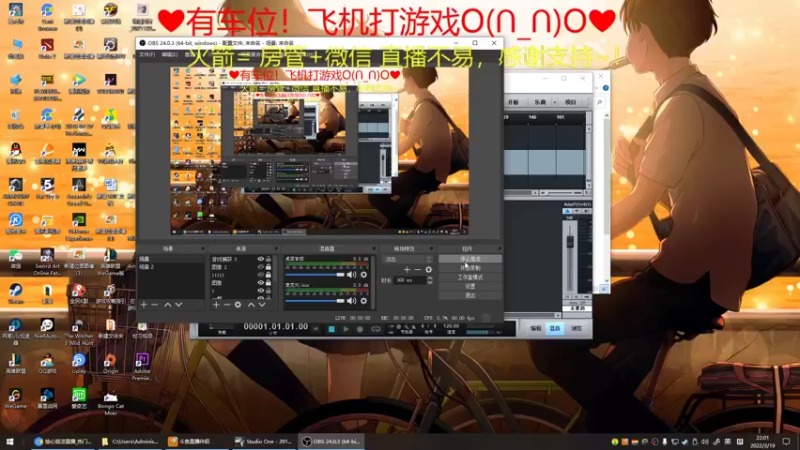
Task: Open transition properties gear icon
Action: (429, 269)
